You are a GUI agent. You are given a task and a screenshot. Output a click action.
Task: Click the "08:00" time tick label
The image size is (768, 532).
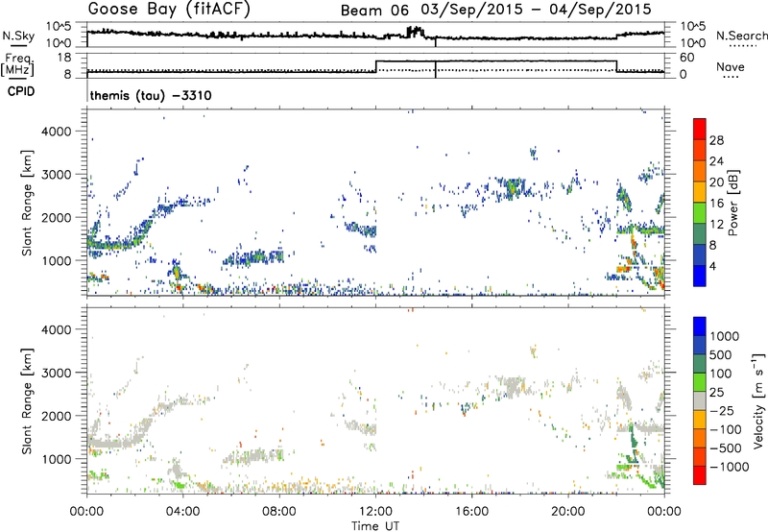tap(279, 512)
